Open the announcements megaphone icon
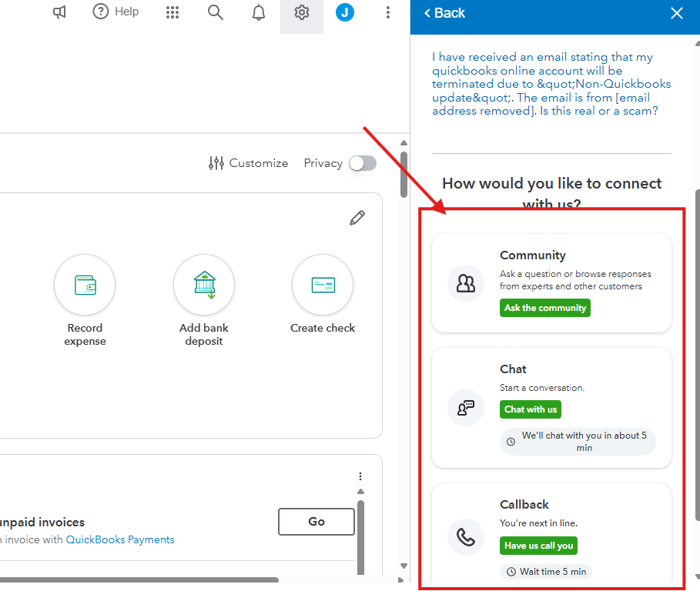700x591 pixels. 59,12
